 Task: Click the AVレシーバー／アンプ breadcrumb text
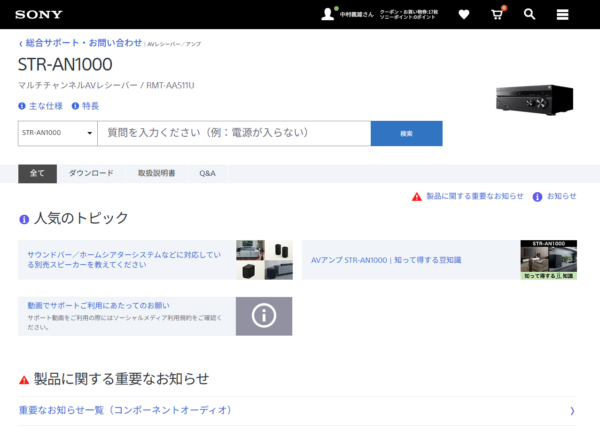174,44
